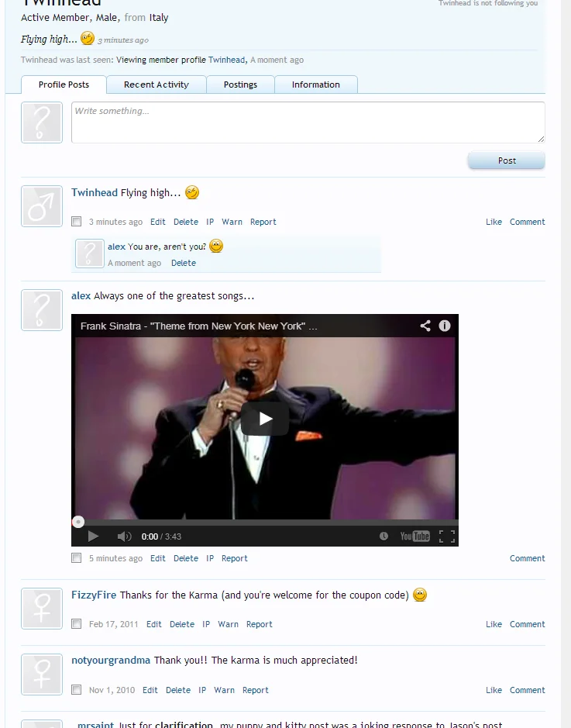Report alex's video post
The height and width of the screenshot is (728, 571).
pos(234,558)
